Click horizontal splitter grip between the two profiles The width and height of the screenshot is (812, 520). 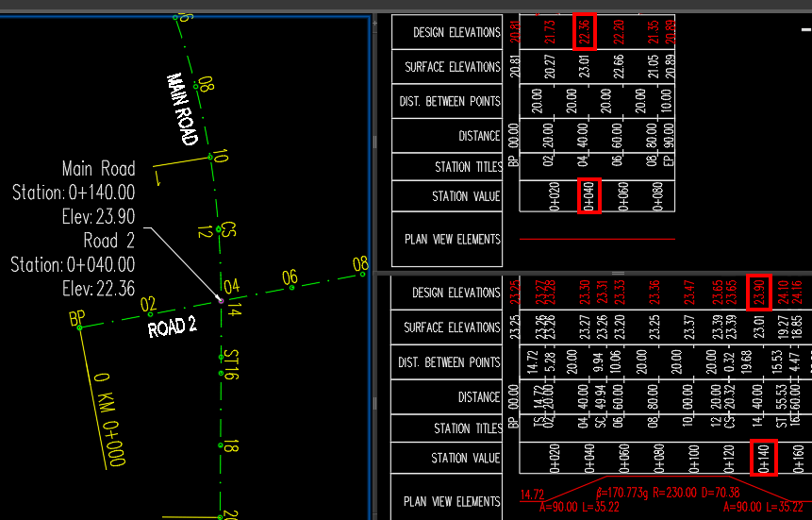pos(619,273)
